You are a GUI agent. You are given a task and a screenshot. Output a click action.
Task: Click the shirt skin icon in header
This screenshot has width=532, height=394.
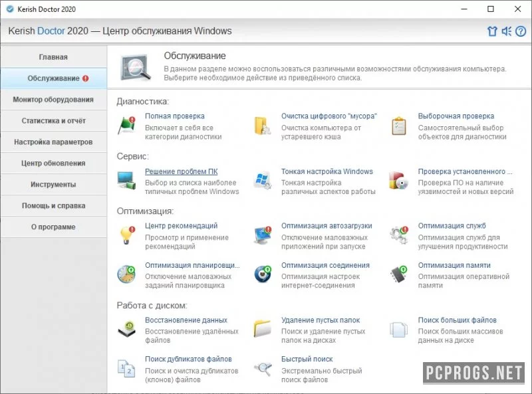[x=492, y=31]
